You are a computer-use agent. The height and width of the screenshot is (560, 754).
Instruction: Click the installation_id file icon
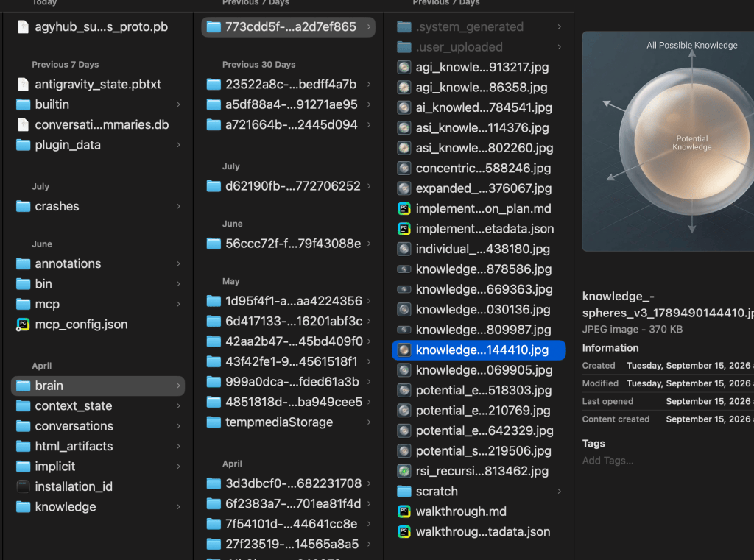[23, 486]
